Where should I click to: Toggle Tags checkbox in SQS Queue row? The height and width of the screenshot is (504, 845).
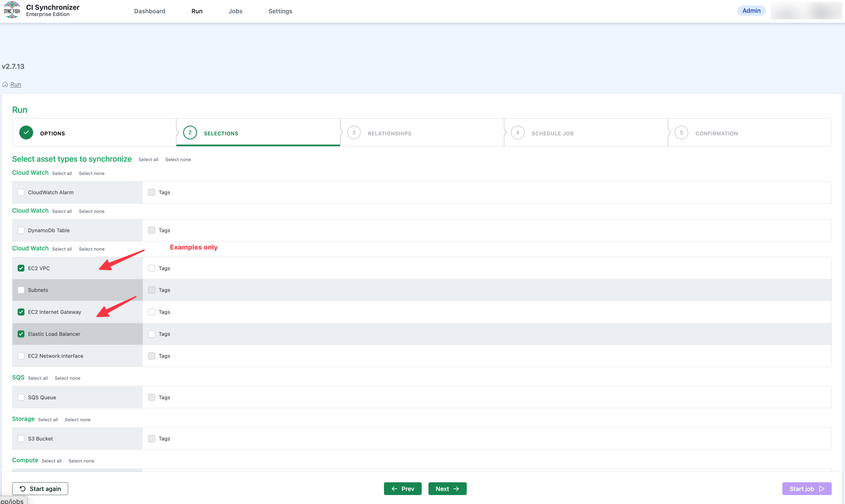(x=151, y=398)
